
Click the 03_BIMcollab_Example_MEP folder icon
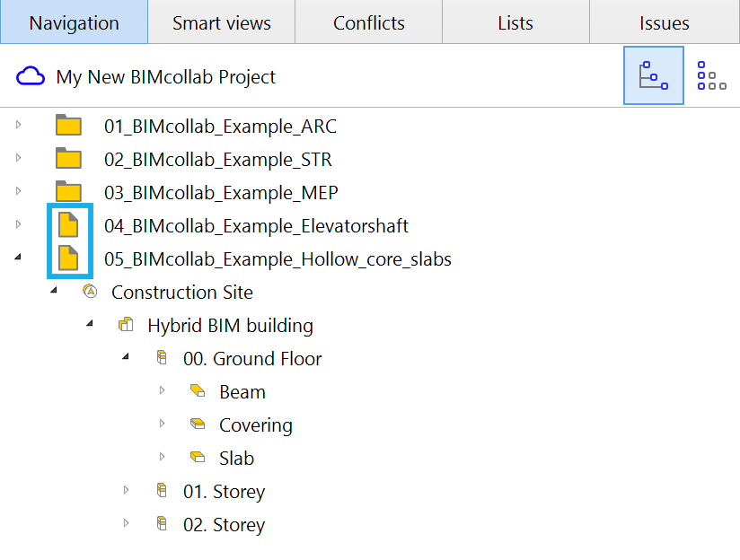click(68, 191)
